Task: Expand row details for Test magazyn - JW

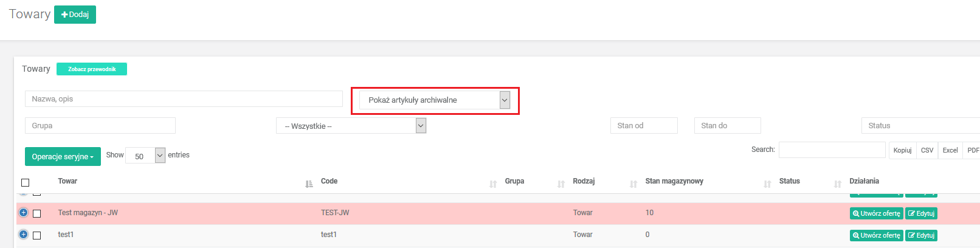Action: coord(23,213)
